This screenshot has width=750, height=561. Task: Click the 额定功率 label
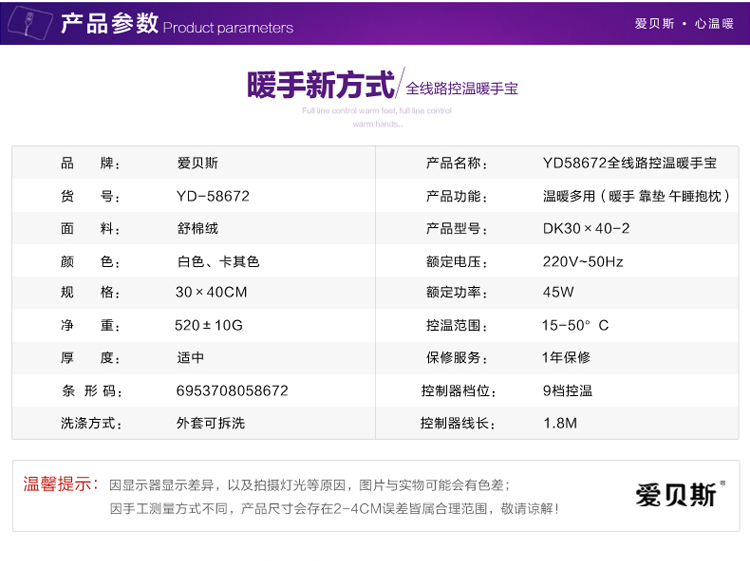pyautogui.click(x=456, y=292)
